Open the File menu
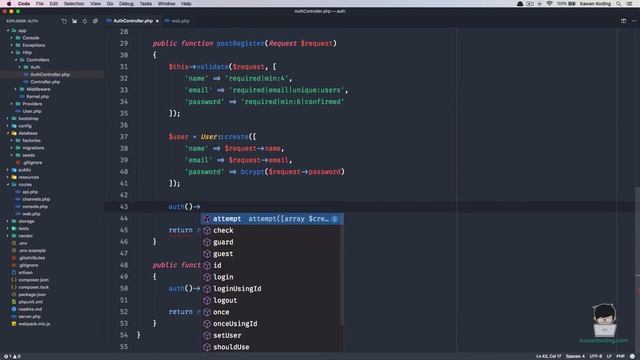 tap(40, 4)
